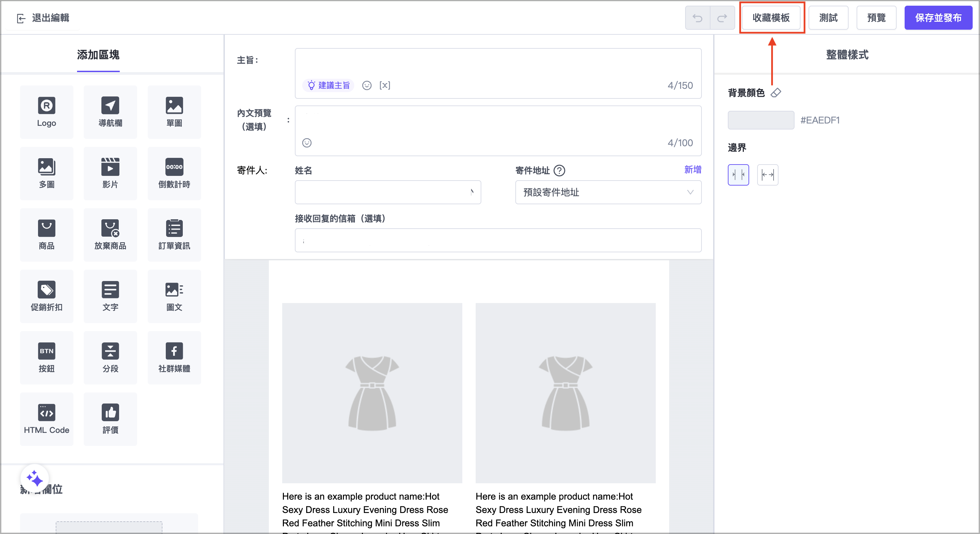Open emoji picker in subject field
The width and height of the screenshot is (980, 534).
(366, 85)
